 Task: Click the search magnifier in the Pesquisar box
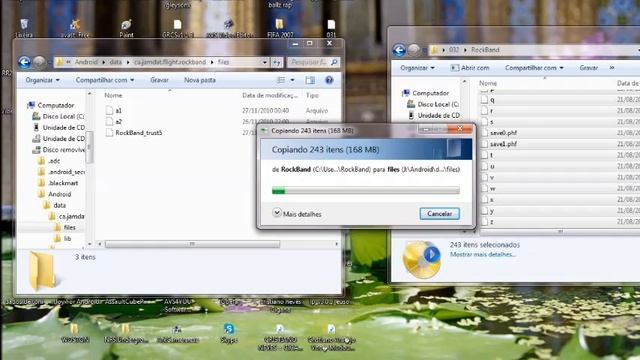[334, 62]
